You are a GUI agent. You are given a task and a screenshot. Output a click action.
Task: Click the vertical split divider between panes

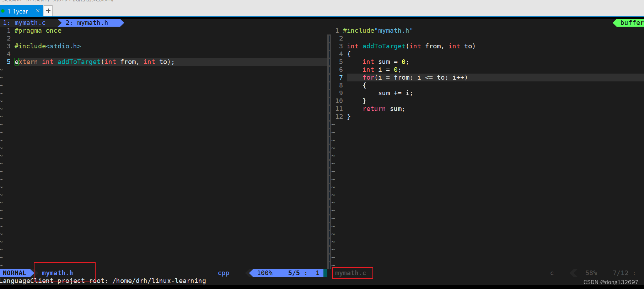tap(329, 151)
